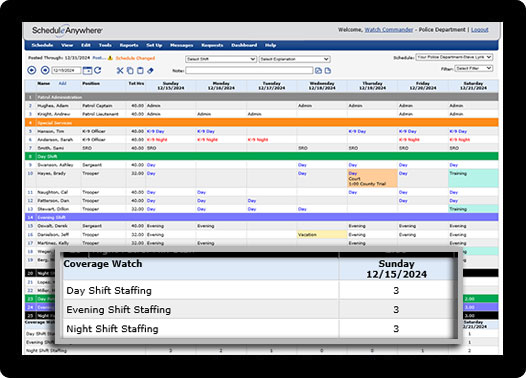This screenshot has width=526, height=378.
Task: Click in the date input field
Action: 66,70
